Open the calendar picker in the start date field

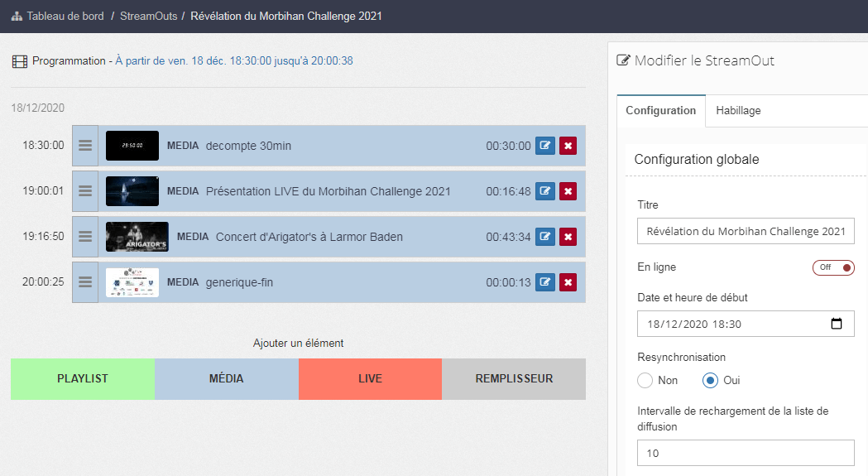click(x=837, y=324)
